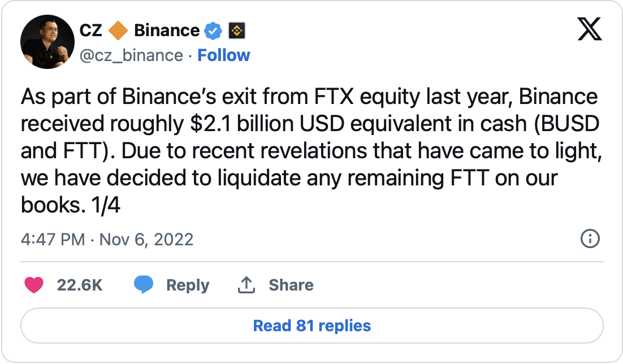Image resolution: width=623 pixels, height=364 pixels.
Task: Click the Binance affiliate logo badge
Action: point(236,31)
